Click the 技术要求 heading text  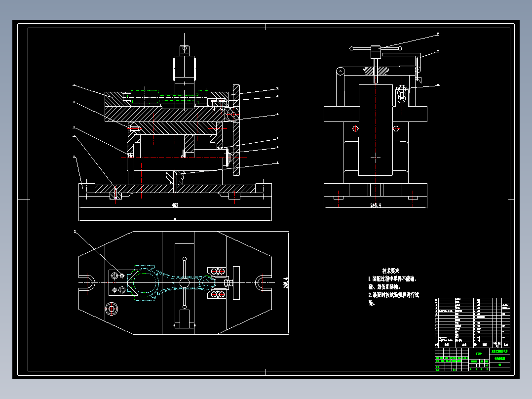[x=390, y=271]
